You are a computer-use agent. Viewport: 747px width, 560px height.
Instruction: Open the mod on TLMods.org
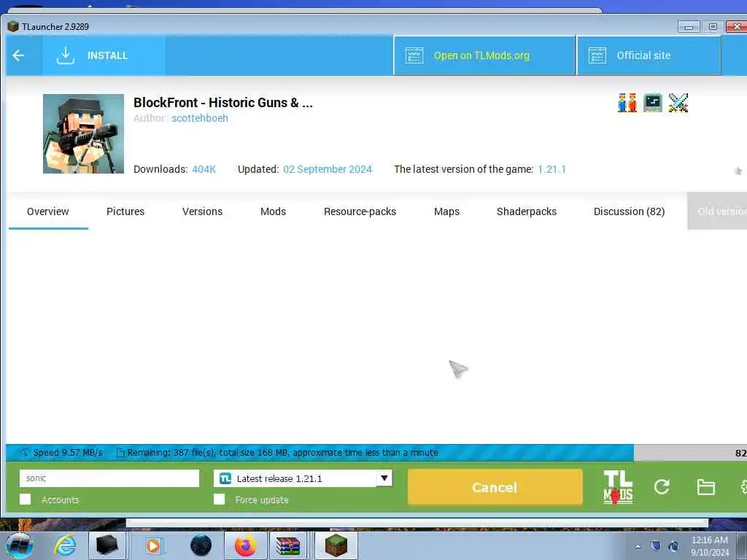(484, 55)
